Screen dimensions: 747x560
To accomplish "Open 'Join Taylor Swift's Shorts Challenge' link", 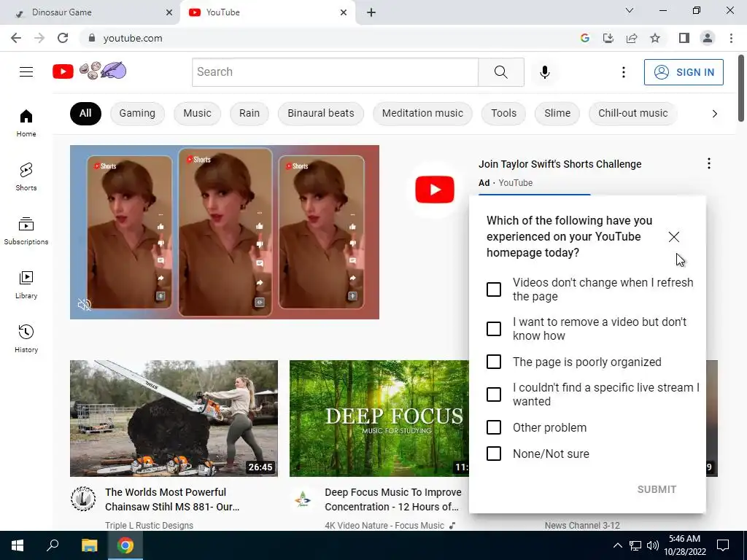I will click(560, 164).
